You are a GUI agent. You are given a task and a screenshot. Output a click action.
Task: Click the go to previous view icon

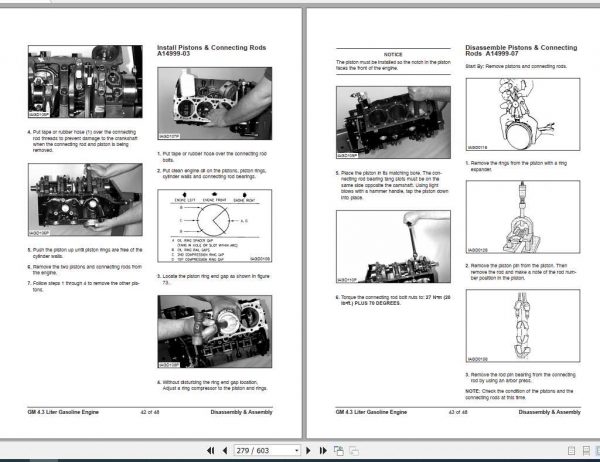click(x=339, y=451)
